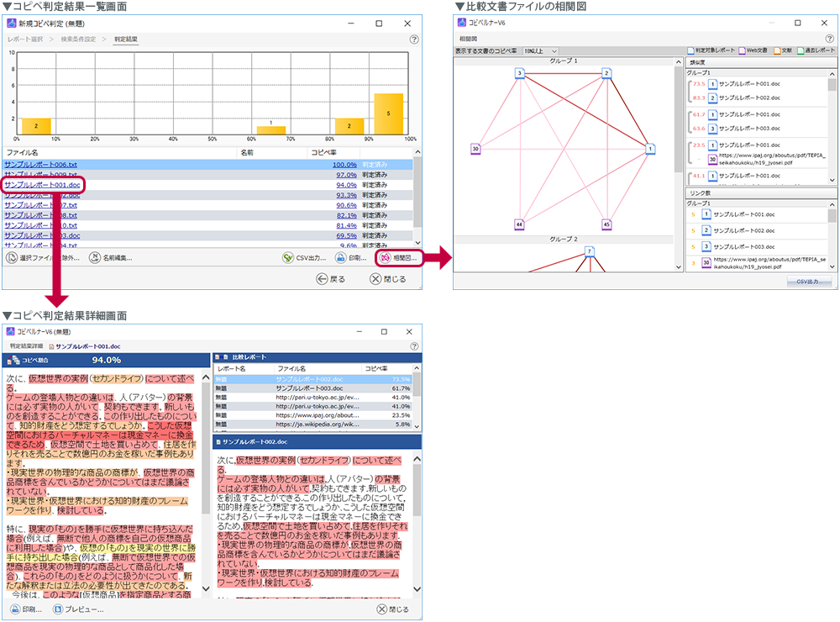Click the 印刷 print icon in detail window
The height and width of the screenshot is (622, 840).
14,609
